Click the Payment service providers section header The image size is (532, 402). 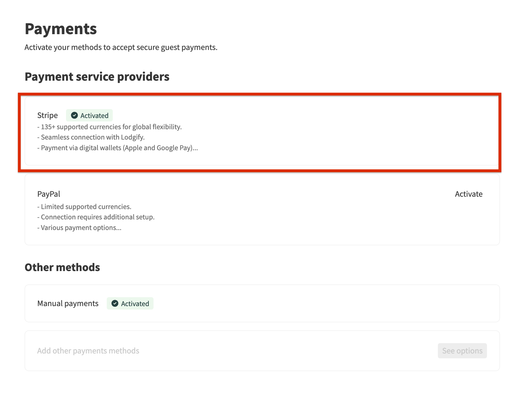(97, 76)
